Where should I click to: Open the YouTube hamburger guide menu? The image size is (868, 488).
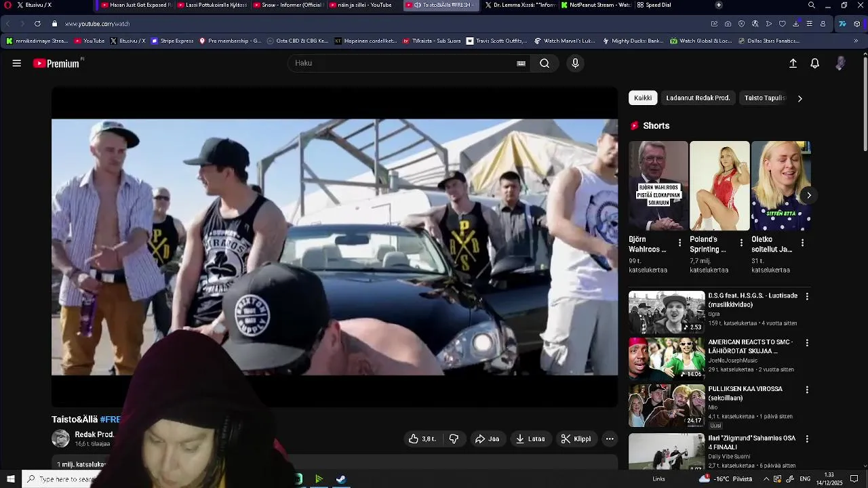point(17,63)
